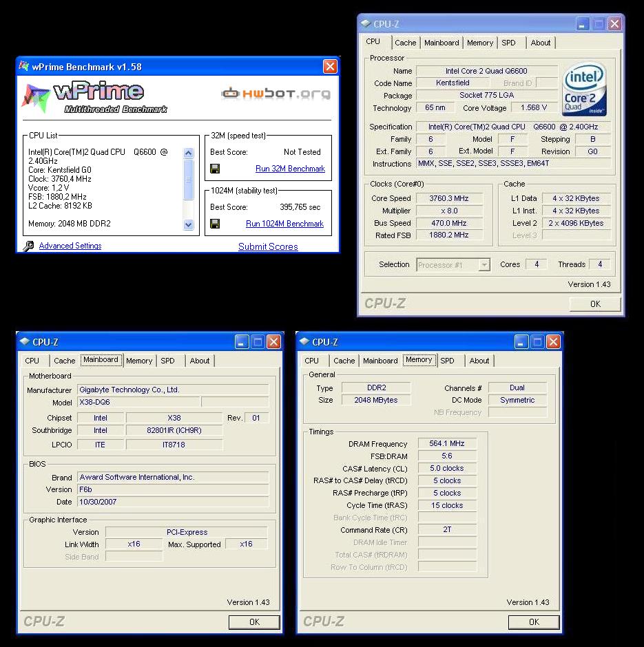Viewport: 644px width, 647px height.
Task: Open About tab in Mainboard window
Action: pos(199,361)
